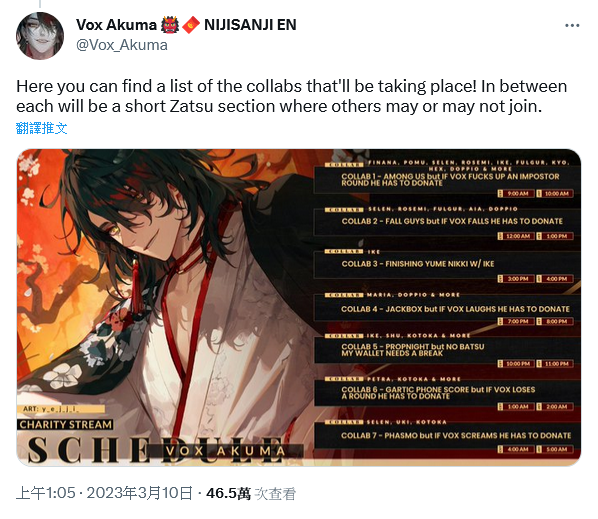This screenshot has height=519, width=598.
Task: Click the oni mask emoji in name
Action: coord(170,25)
